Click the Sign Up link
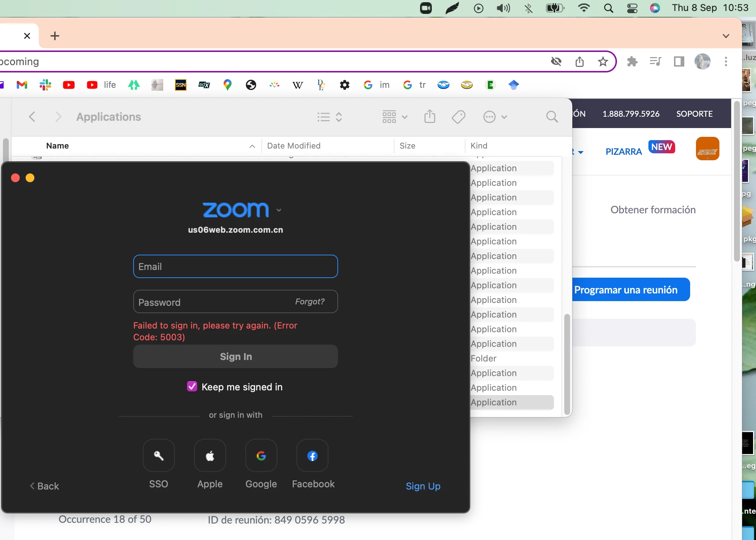Image resolution: width=756 pixels, height=540 pixels. pyautogui.click(x=423, y=486)
